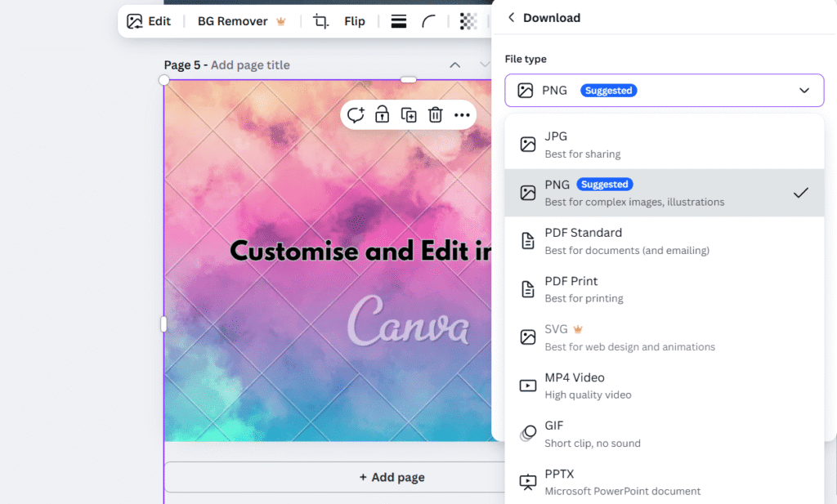Click the GIF circles icon
The width and height of the screenshot is (837, 504).
point(528,433)
